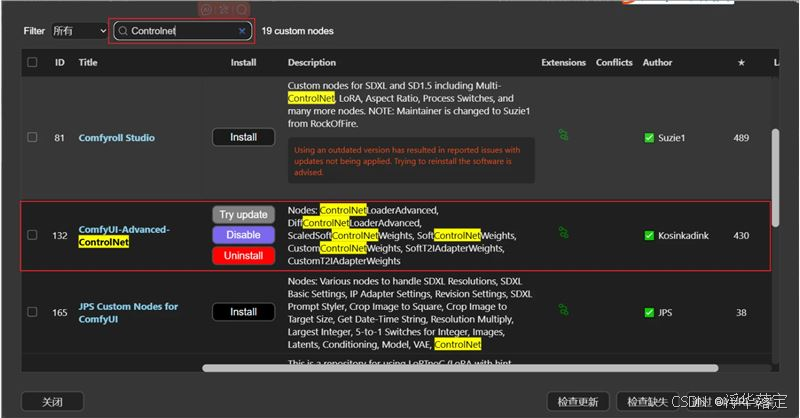The image size is (800, 418).
Task: Click the ControlNetLoaderAdvanced nodes description
Action: 402,235
